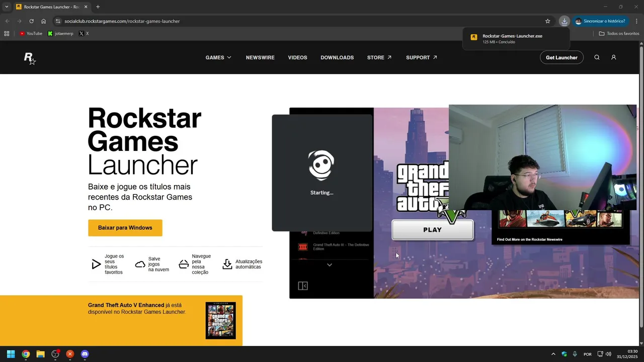
Task: Open the YouTube bookmark
Action: pyautogui.click(x=31, y=34)
